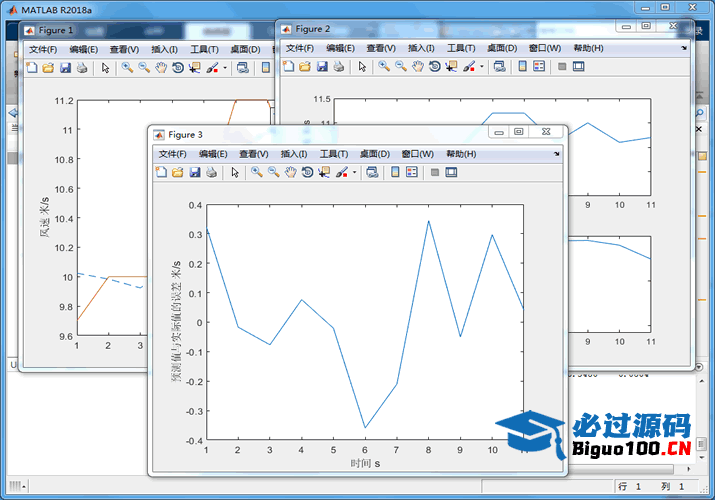Image resolution: width=715 pixels, height=500 pixels.
Task: Select the Pan hand tool in Figure 3
Action: click(290, 172)
